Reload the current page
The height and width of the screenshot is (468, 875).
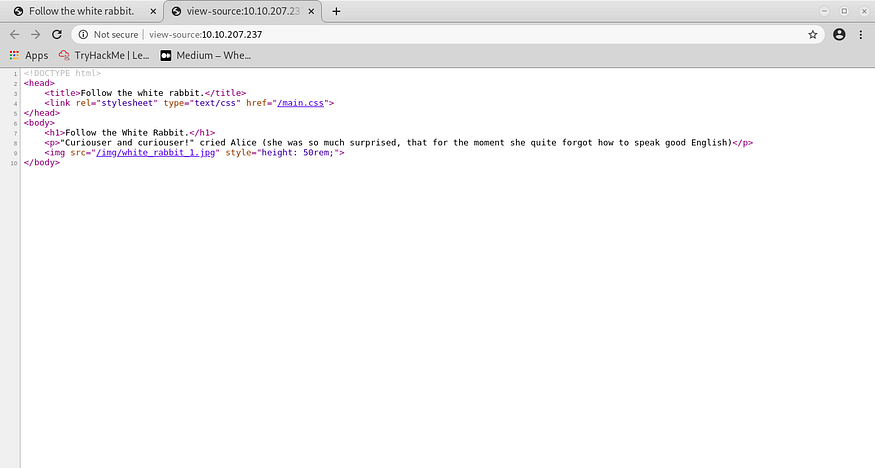click(57, 35)
